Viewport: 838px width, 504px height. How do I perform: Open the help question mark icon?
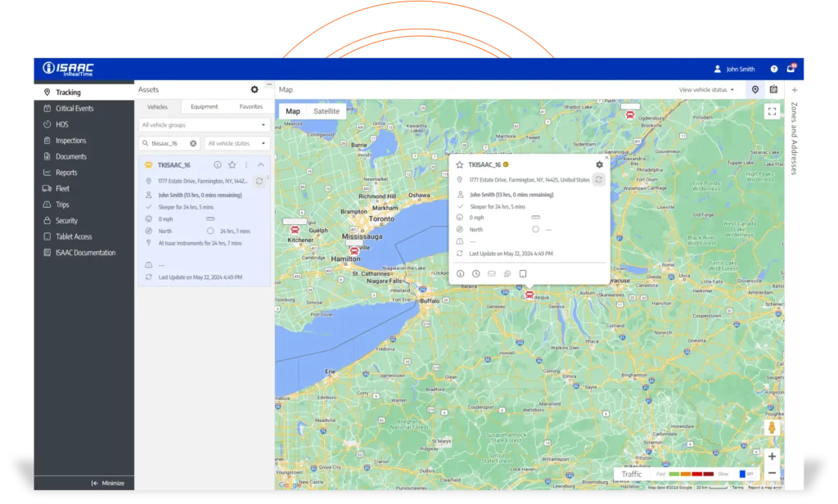pos(774,69)
